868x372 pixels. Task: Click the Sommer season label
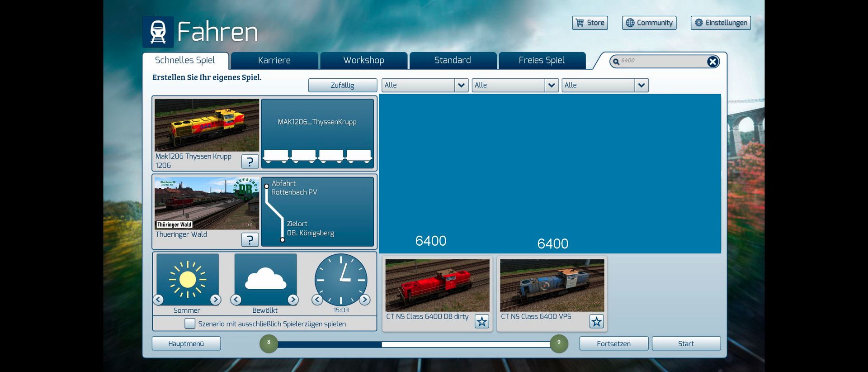pos(187,310)
